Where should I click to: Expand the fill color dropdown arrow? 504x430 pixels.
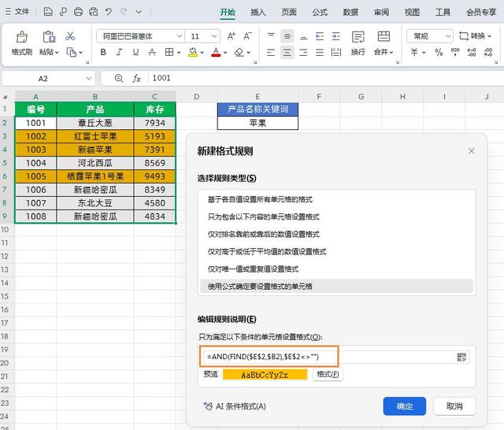pos(202,52)
